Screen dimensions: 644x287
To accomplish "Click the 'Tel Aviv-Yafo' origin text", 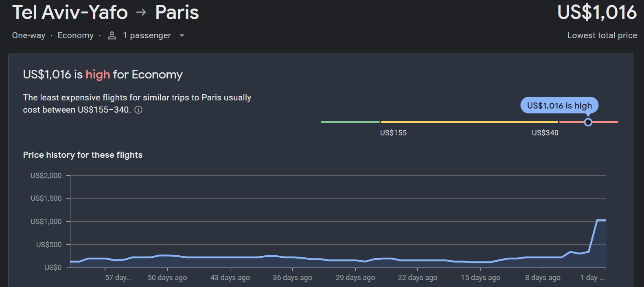I will pos(70,12).
